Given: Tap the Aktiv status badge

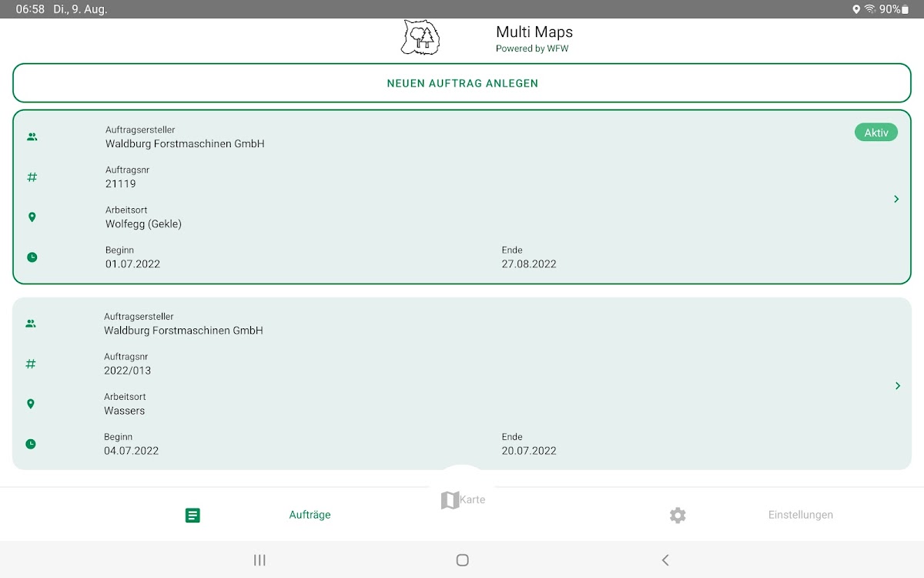Looking at the screenshot, I should click(x=875, y=133).
